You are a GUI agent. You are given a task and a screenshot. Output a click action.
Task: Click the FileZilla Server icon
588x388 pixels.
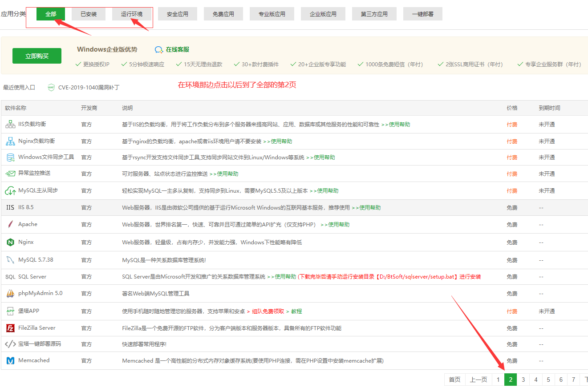[10, 328]
